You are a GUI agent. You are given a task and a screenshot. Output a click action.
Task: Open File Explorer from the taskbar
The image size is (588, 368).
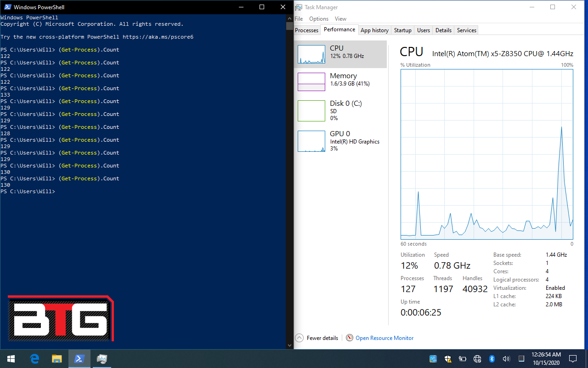[57, 358]
